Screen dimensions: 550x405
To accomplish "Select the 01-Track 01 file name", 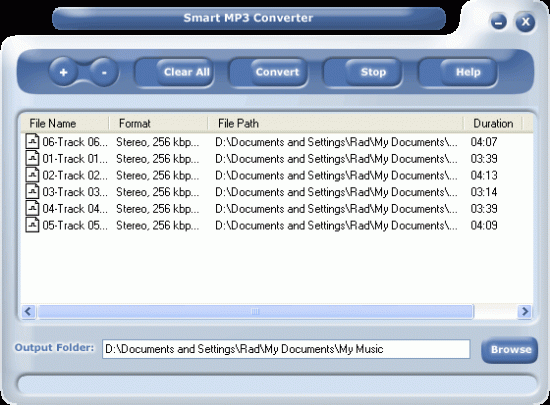I will click(75, 158).
